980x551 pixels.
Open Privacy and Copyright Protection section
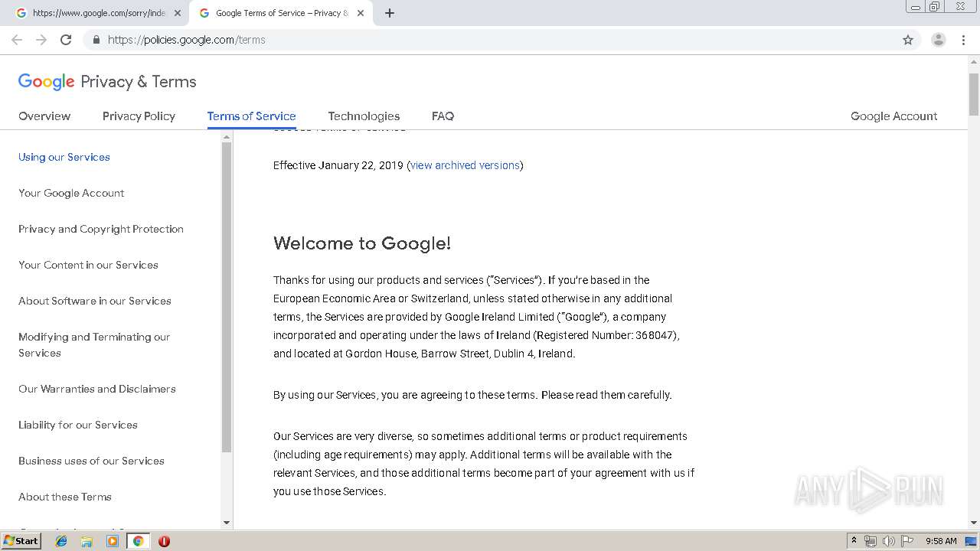(101, 229)
